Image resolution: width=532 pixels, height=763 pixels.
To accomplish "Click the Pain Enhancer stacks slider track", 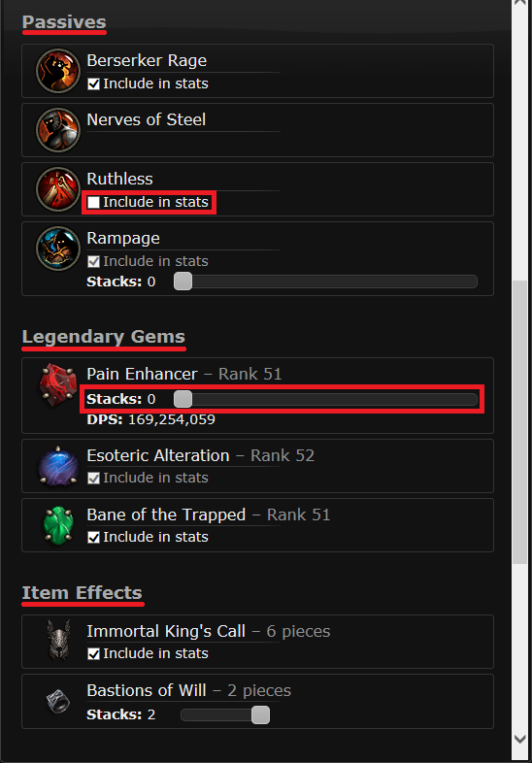I will [x=325, y=400].
